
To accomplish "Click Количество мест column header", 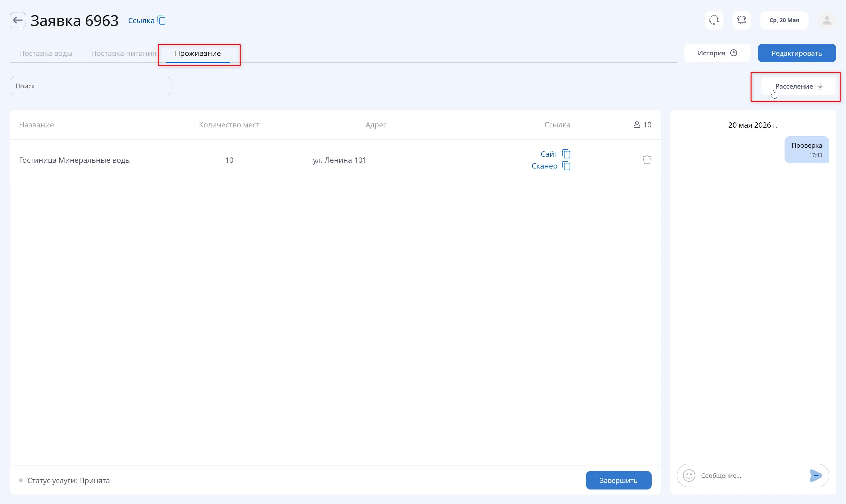I will point(229,125).
